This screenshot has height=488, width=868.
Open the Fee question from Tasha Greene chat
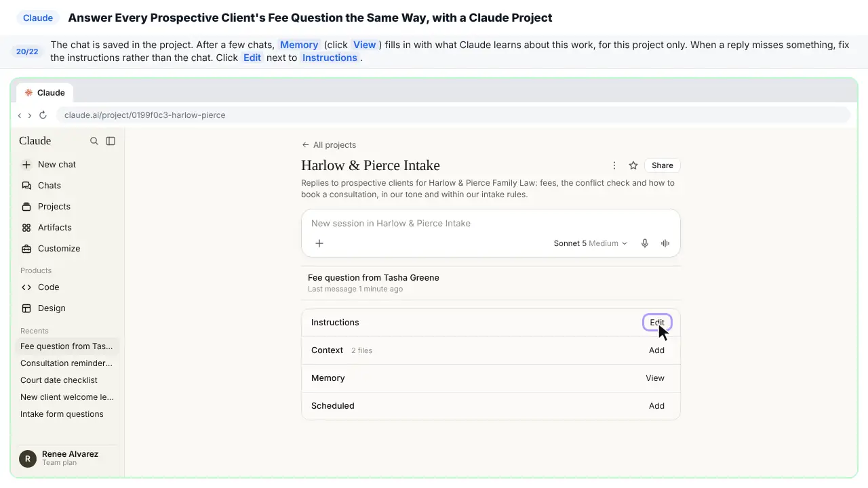(x=490, y=283)
